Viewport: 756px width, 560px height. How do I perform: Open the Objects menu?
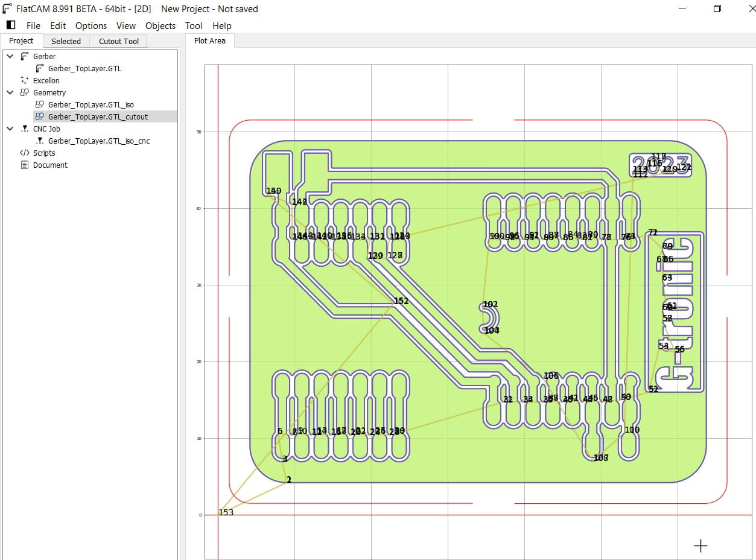[160, 26]
